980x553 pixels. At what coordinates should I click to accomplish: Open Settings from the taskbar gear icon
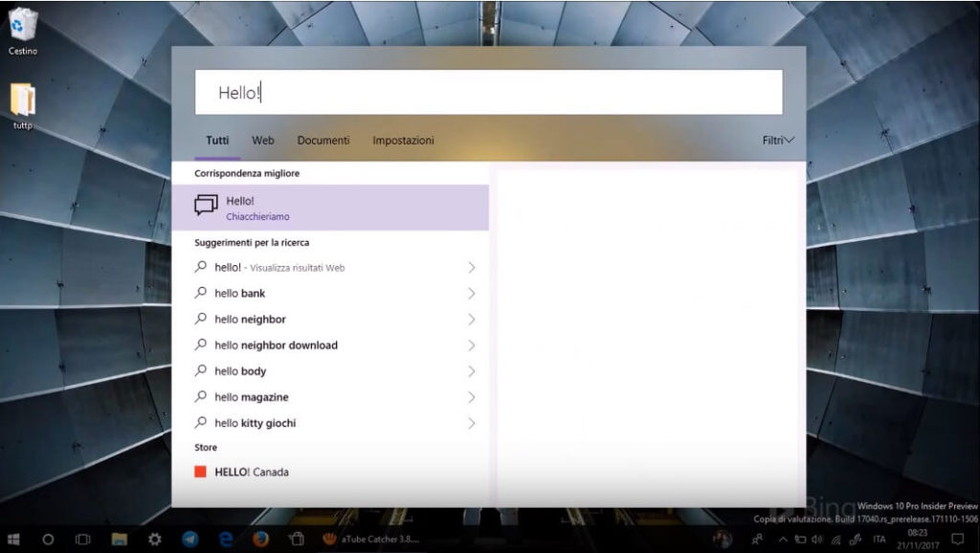click(x=155, y=539)
